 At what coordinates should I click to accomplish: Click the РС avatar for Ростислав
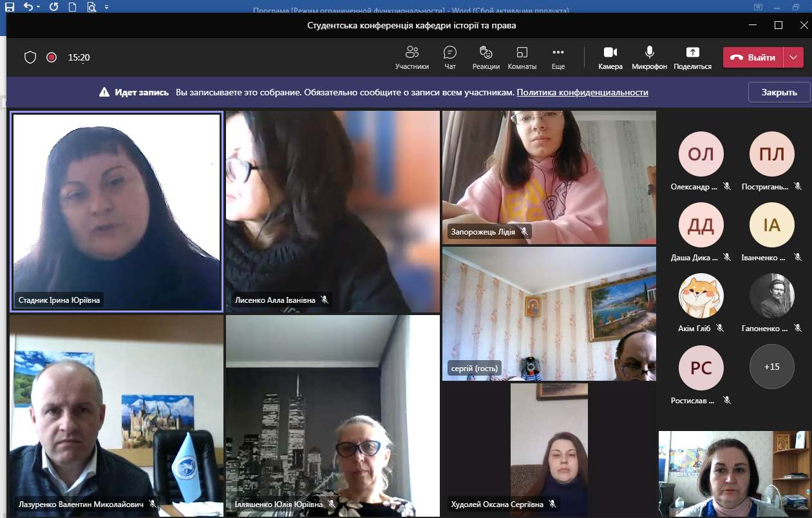[x=701, y=367]
